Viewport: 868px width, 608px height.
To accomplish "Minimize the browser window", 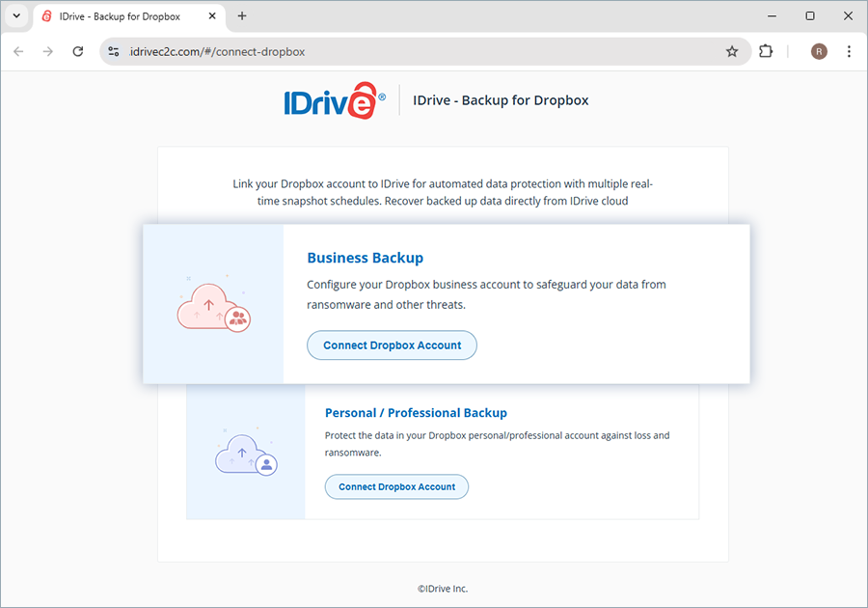I will click(772, 16).
